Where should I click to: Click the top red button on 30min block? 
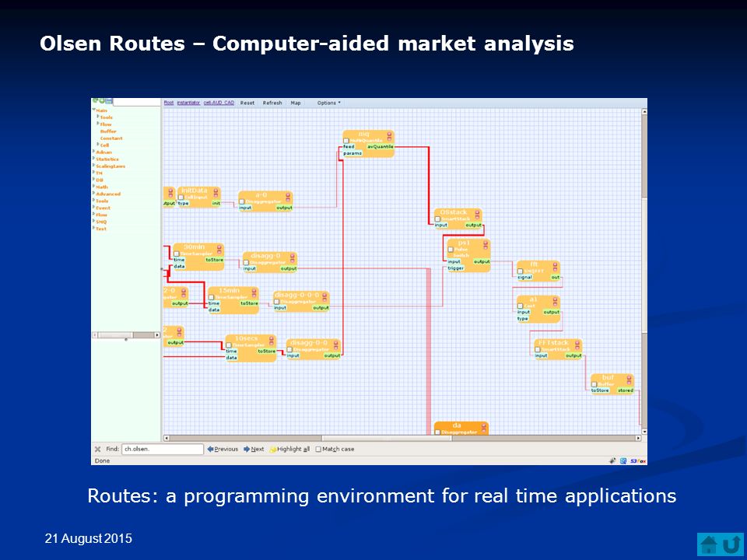(x=219, y=247)
